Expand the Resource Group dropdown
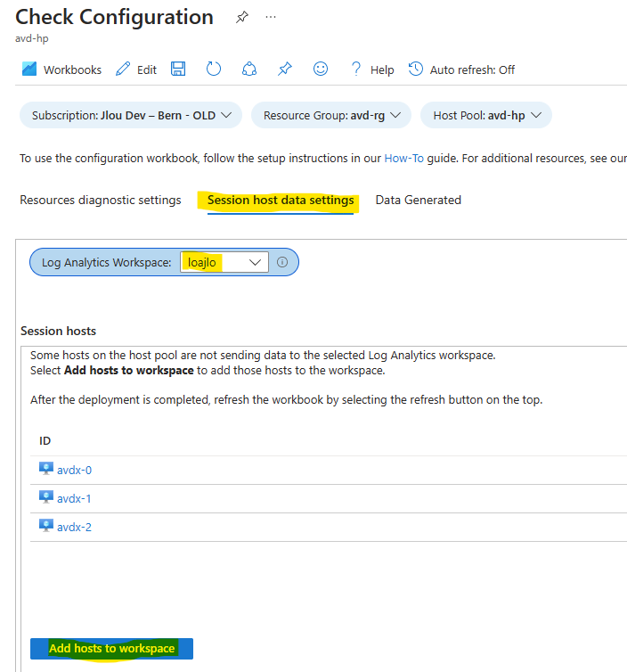Screen dimensions: 627x672 point(331,116)
